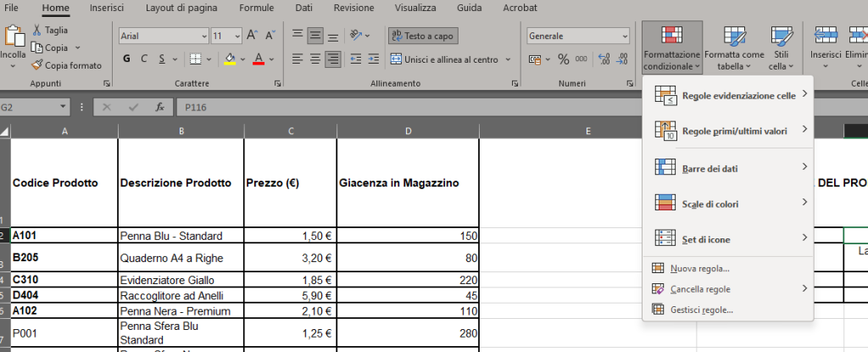
Task: Click the percent style icon
Action: [x=564, y=59]
